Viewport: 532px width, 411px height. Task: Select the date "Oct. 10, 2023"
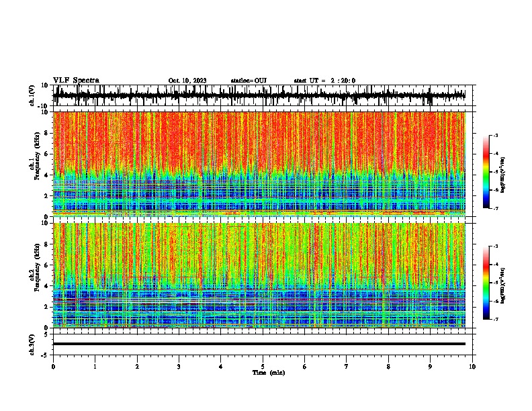[187, 81]
